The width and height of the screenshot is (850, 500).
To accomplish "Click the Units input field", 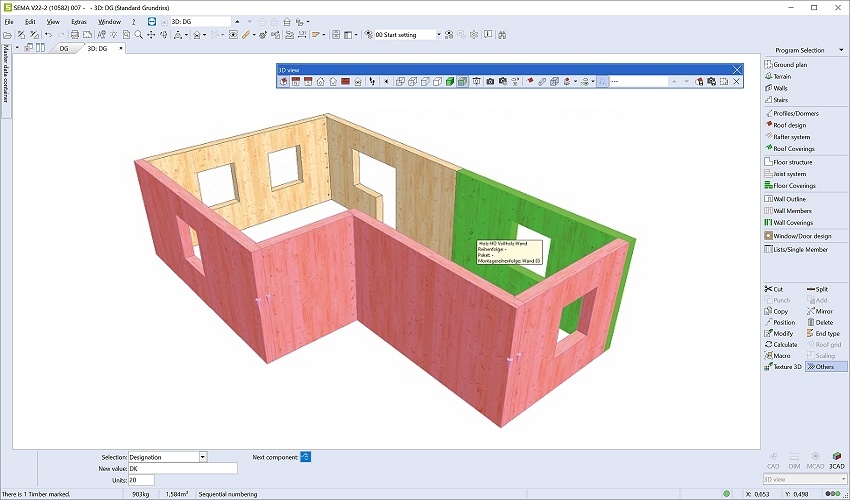I will [141, 480].
